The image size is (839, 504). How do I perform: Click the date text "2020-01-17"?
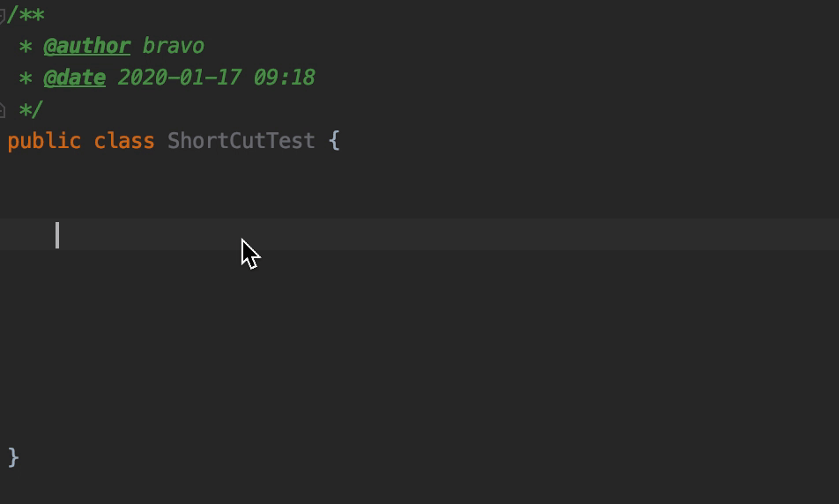tap(179, 78)
